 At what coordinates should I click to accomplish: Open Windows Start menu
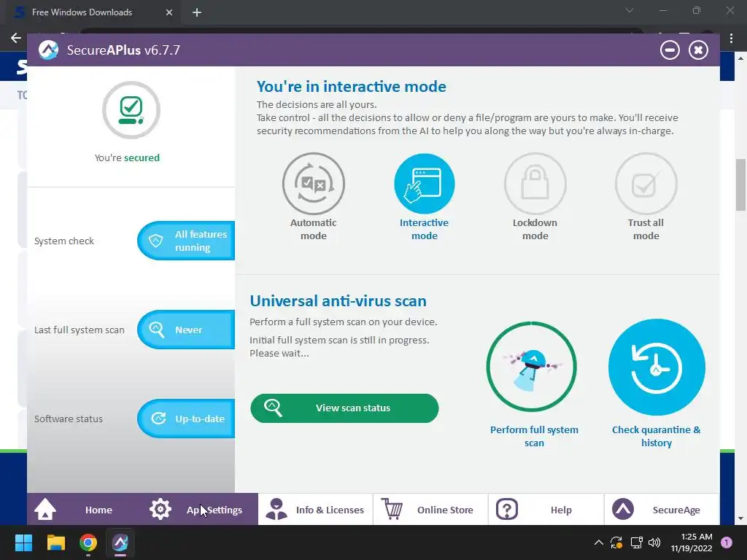tap(24, 542)
